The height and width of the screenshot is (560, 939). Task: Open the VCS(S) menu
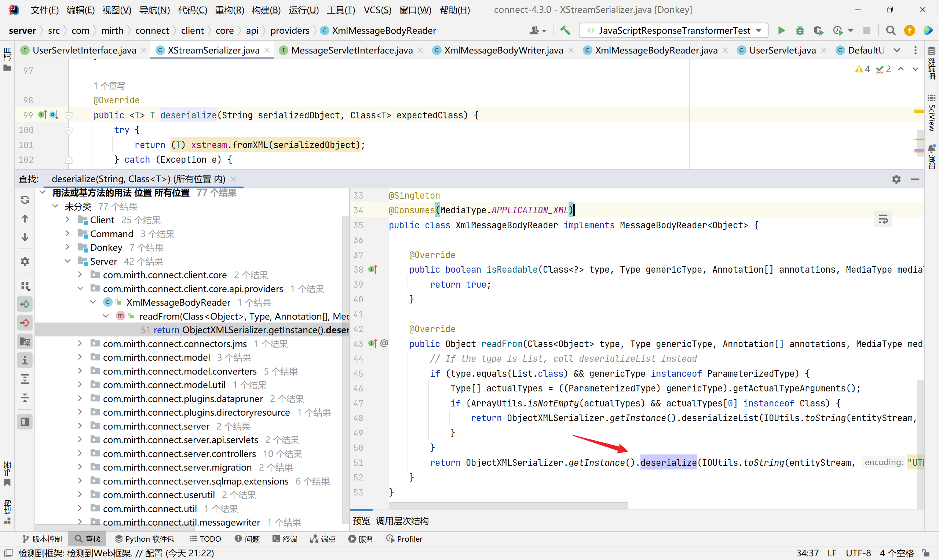[377, 10]
